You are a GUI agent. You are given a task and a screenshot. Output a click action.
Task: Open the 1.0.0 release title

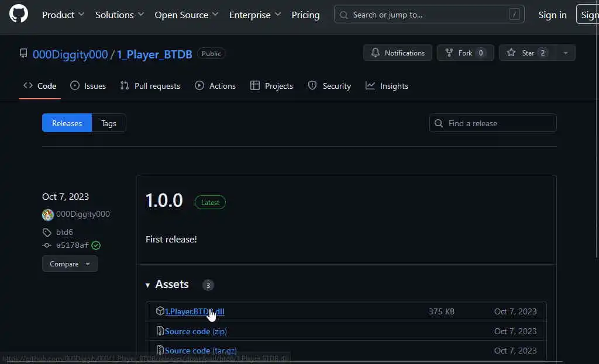pyautogui.click(x=164, y=200)
